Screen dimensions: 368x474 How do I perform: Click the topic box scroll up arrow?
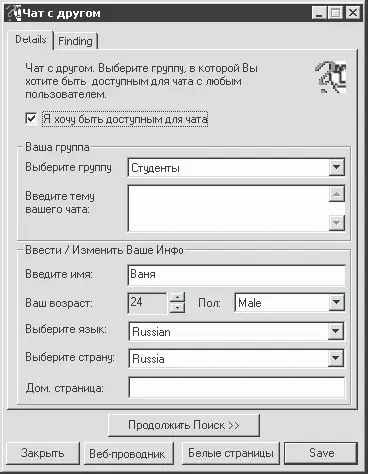[337, 194]
